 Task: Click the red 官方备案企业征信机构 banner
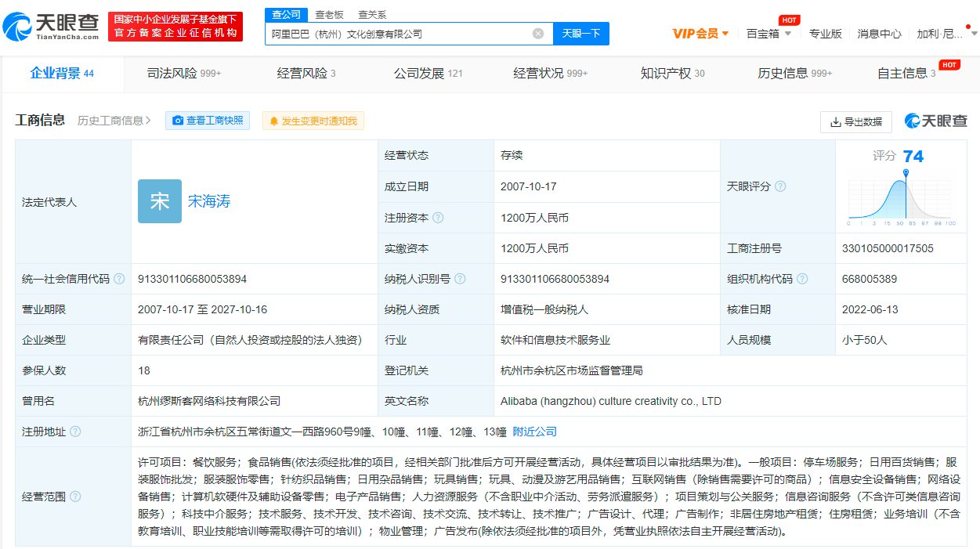(175, 27)
